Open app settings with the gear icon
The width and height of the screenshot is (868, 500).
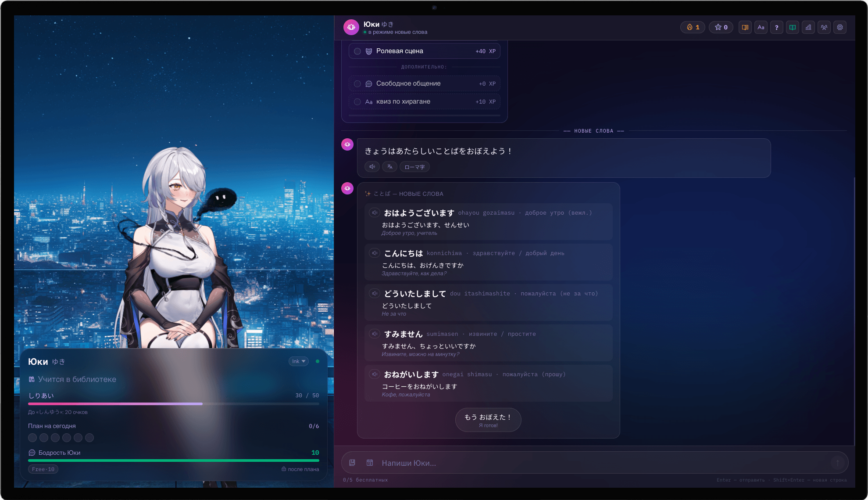point(840,27)
